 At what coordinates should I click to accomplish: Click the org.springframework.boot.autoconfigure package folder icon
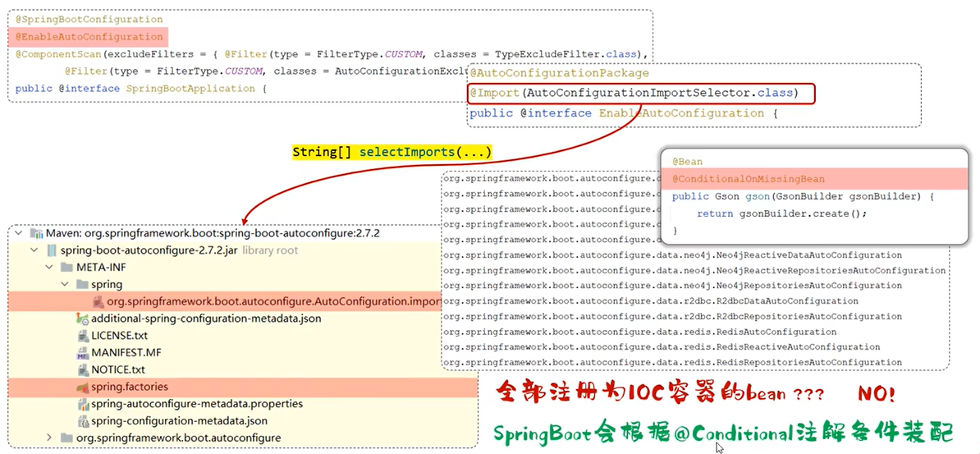(x=66, y=438)
